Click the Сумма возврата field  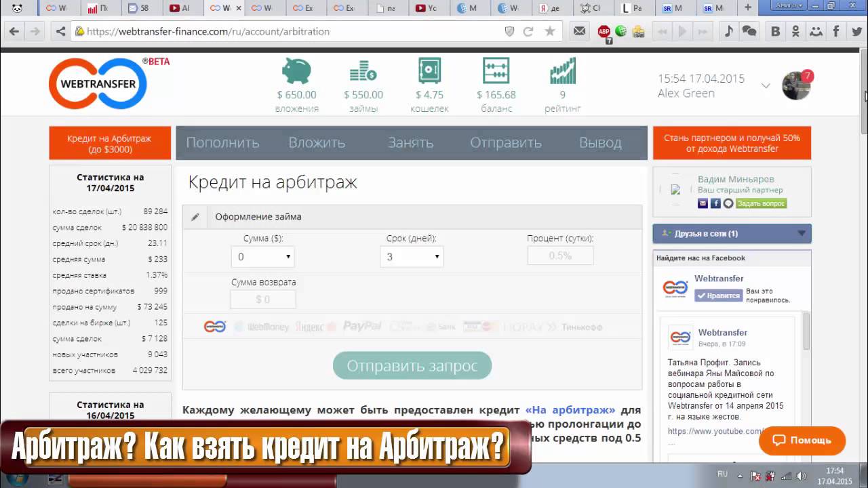262,299
